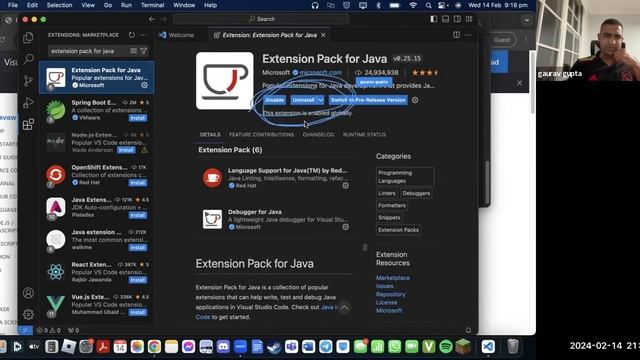Install the React Extension Pack
Viewport: 640px width, 360px height.
(138, 280)
